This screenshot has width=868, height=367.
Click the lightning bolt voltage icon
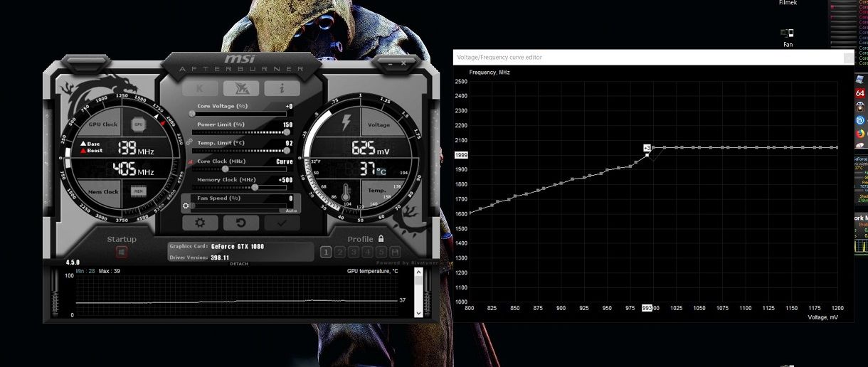pos(346,122)
